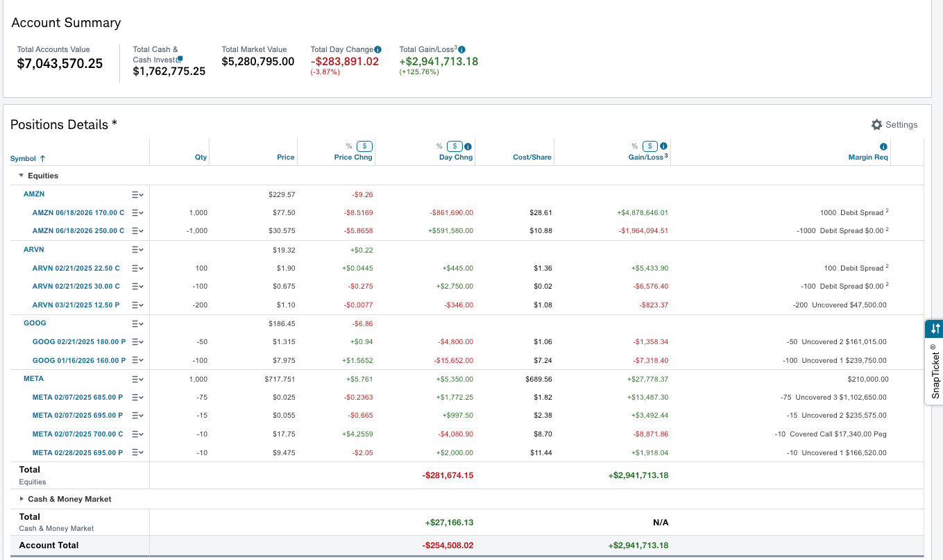Open the ARVN symbol link
943x560 pixels.
(34, 250)
